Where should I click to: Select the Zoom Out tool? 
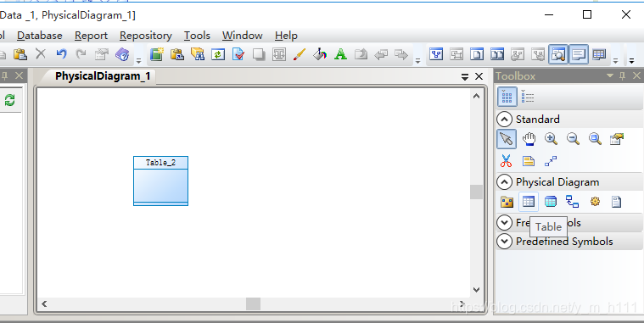point(573,139)
